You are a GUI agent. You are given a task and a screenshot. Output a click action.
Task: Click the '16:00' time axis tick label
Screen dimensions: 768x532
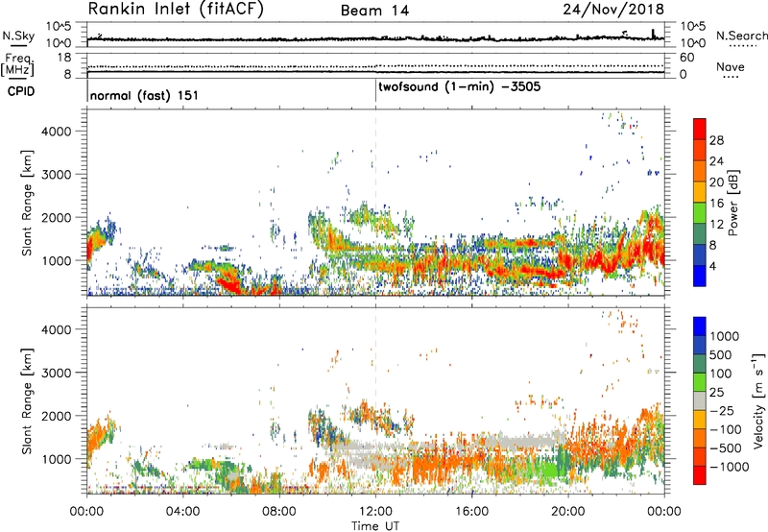tap(471, 512)
